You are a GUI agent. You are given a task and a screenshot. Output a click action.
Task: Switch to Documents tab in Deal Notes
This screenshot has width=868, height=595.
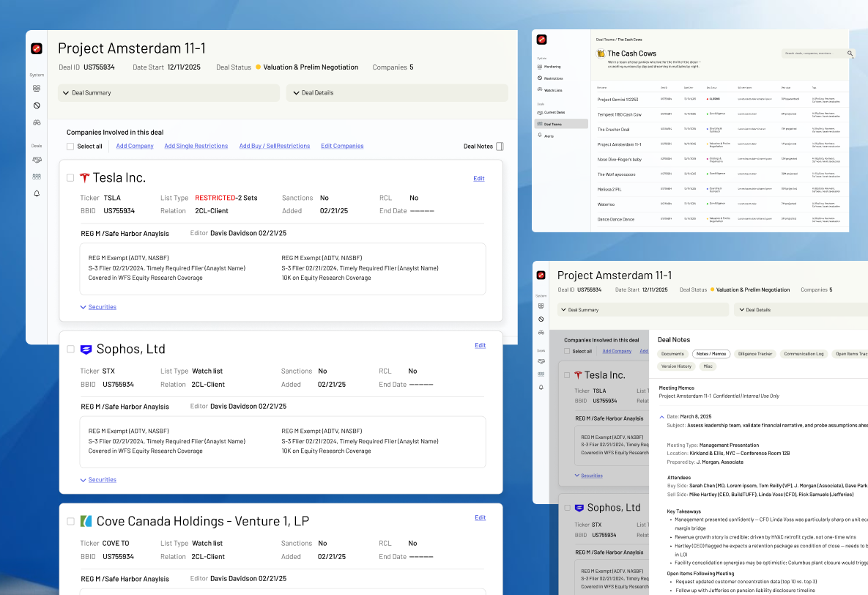672,353
